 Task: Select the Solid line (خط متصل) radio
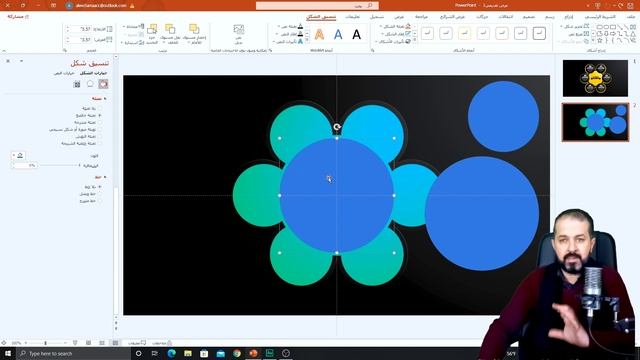point(100,194)
